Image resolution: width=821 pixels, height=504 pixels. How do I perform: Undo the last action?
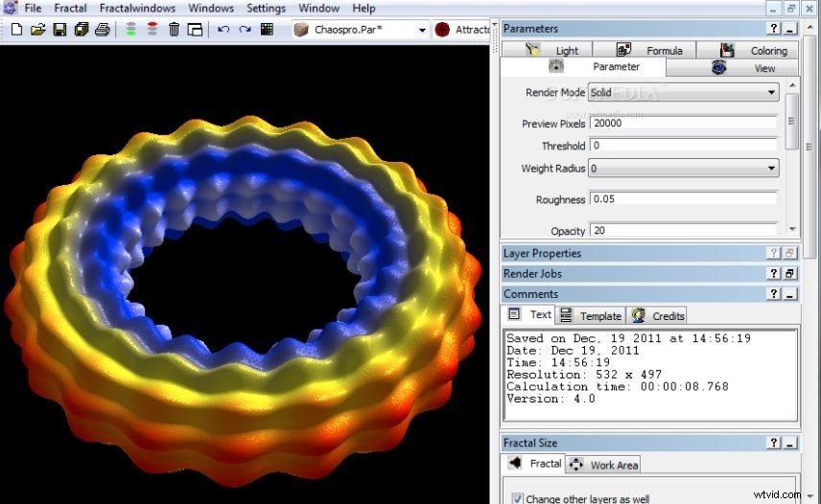223,30
